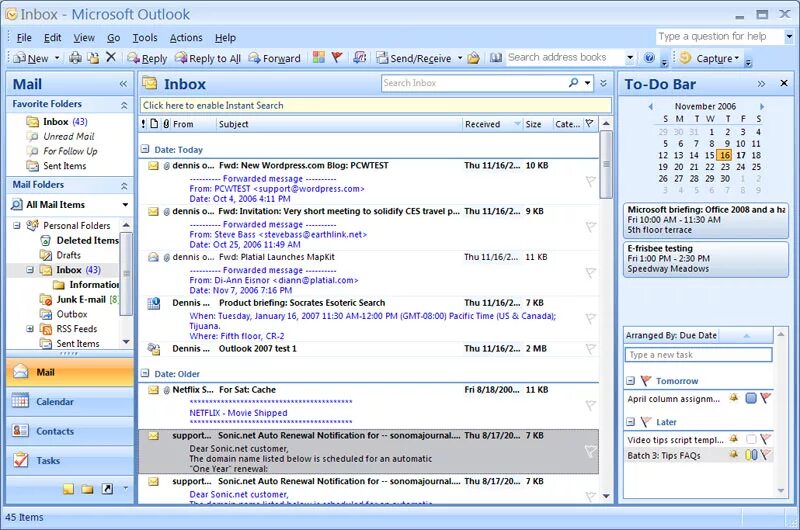The image size is (800, 530).
Task: Click the Type a question for help box
Action: [719, 37]
